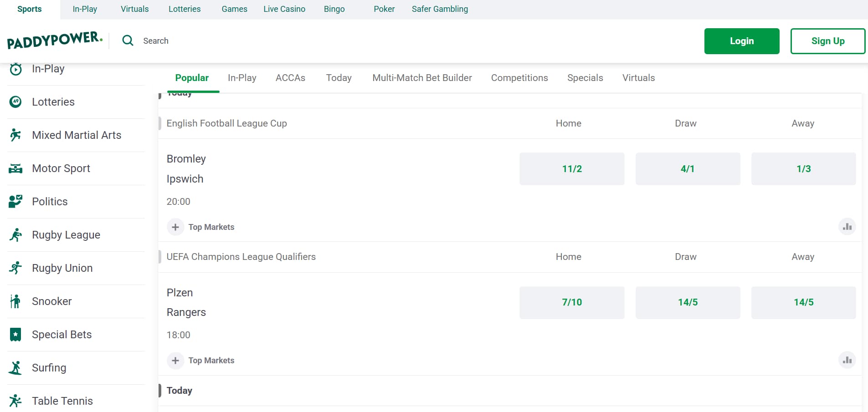Viewport: 868px width, 412px height.
Task: Collapse the English Football League Cup section
Action: tap(226, 123)
